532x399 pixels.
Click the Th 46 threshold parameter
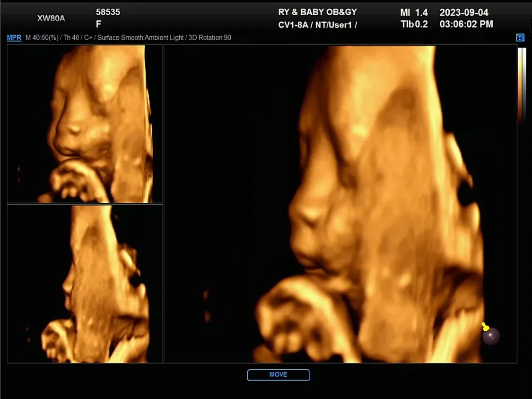pyautogui.click(x=71, y=38)
